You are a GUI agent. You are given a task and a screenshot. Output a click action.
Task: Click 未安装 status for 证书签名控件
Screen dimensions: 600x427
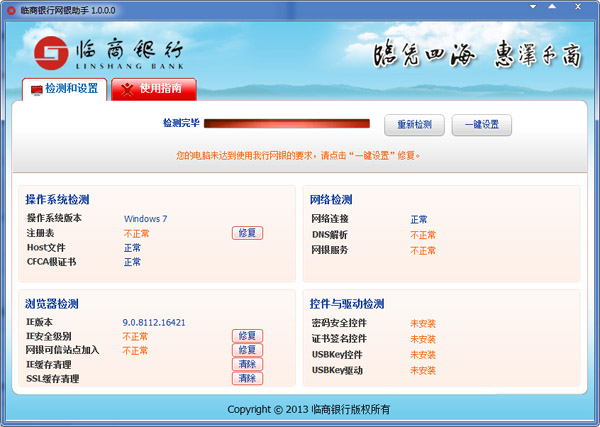point(423,339)
